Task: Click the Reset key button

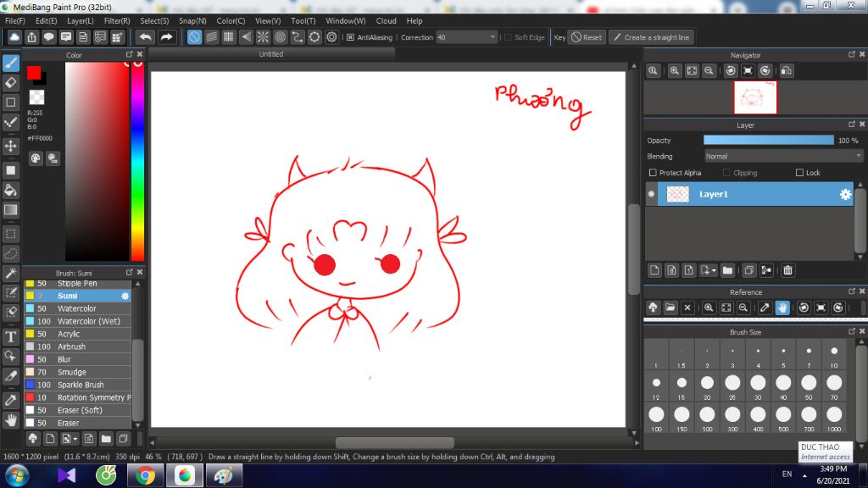Action: (587, 37)
